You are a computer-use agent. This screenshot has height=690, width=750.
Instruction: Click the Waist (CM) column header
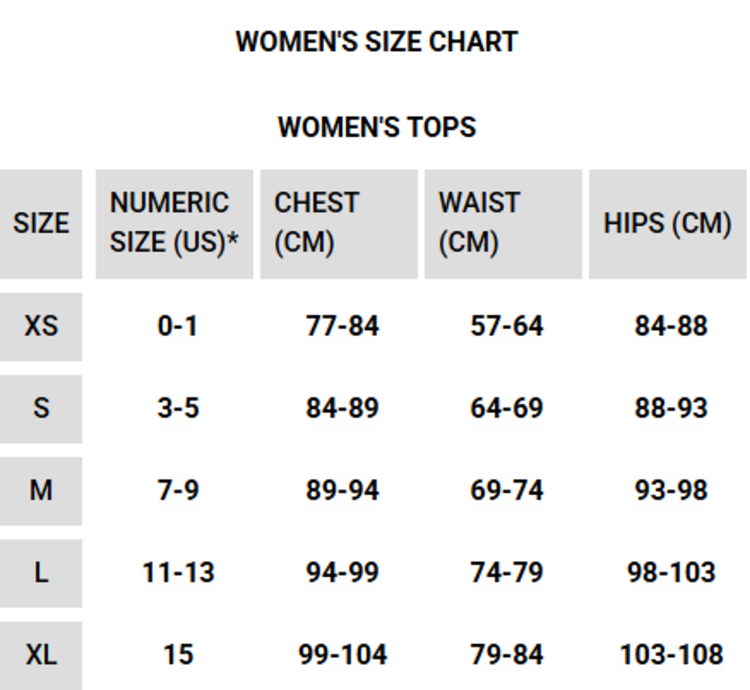(502, 223)
